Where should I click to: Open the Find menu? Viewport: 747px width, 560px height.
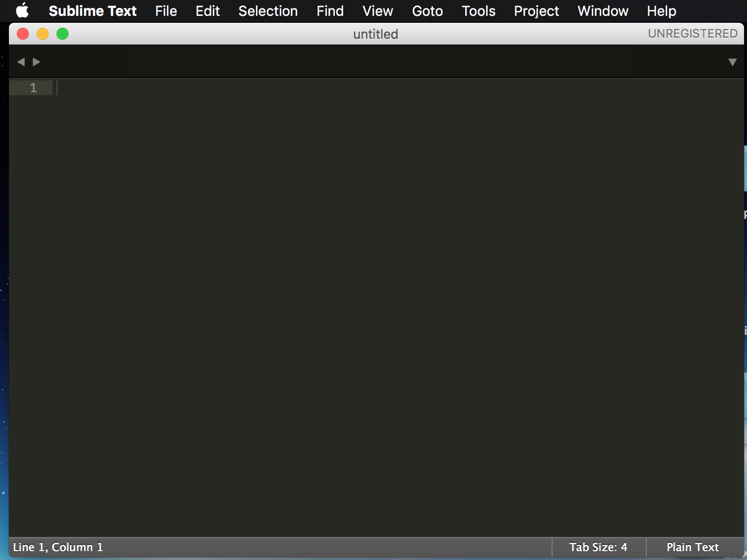pos(330,11)
